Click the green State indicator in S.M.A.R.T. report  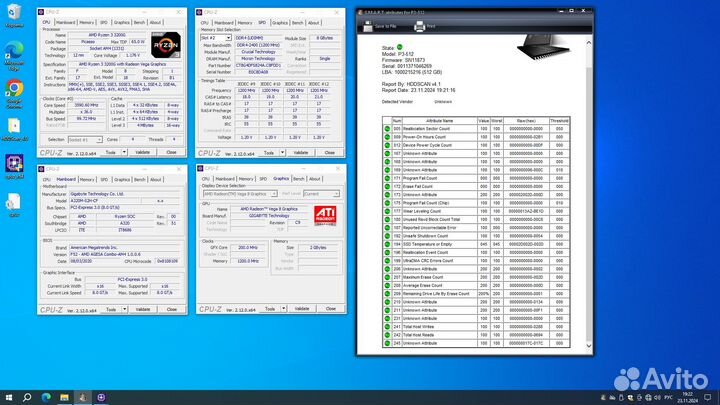pos(399,47)
